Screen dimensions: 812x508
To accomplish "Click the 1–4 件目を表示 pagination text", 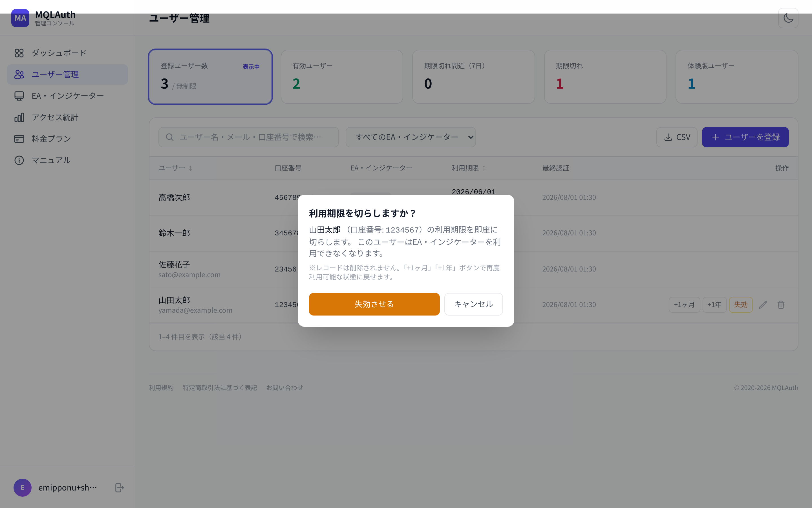I will 200,337.
